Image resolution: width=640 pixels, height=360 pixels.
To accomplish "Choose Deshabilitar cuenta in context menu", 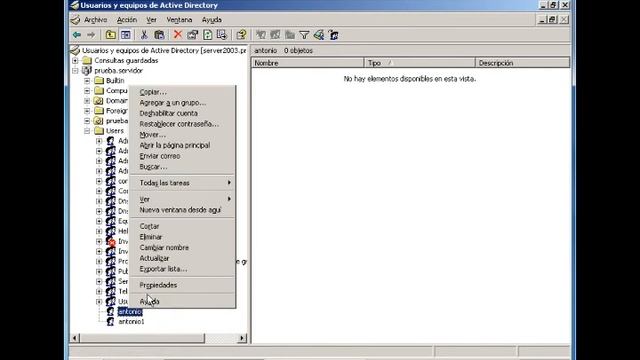I will coord(182,113).
